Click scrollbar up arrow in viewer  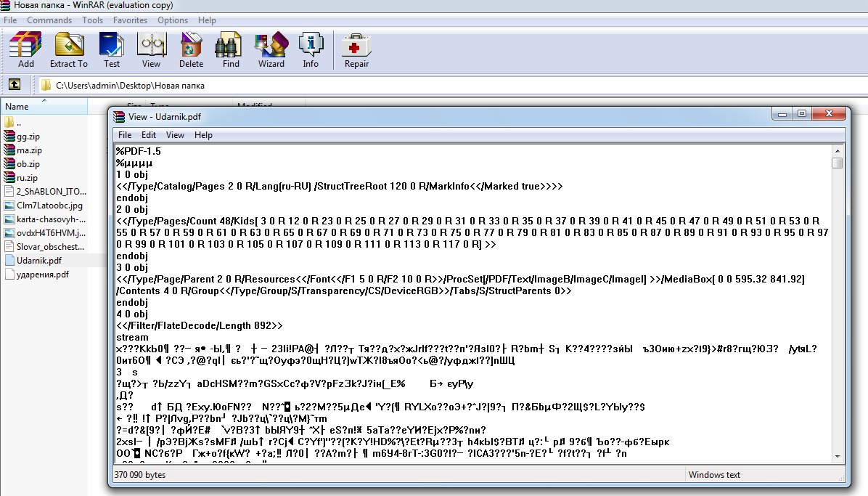837,151
